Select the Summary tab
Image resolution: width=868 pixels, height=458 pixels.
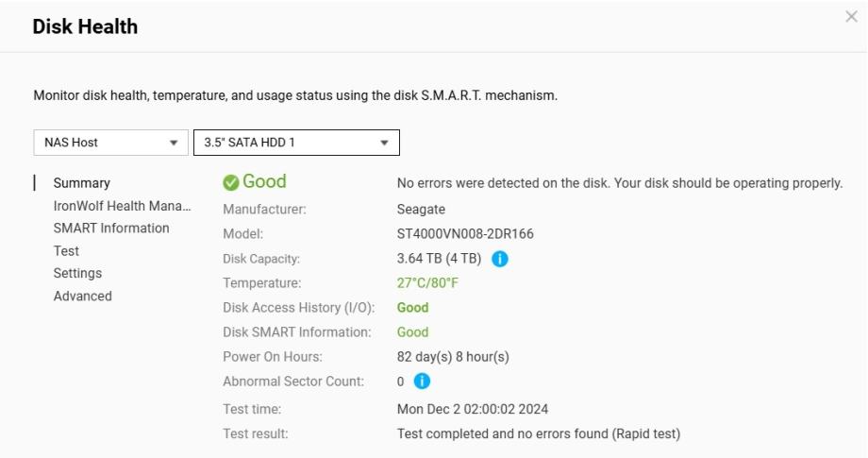(x=81, y=183)
